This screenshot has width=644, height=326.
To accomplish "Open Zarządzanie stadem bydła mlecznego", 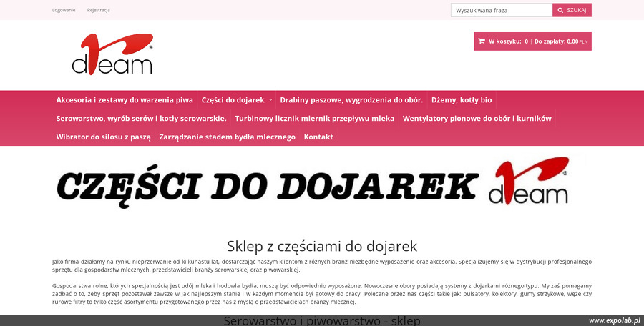I will tap(227, 137).
